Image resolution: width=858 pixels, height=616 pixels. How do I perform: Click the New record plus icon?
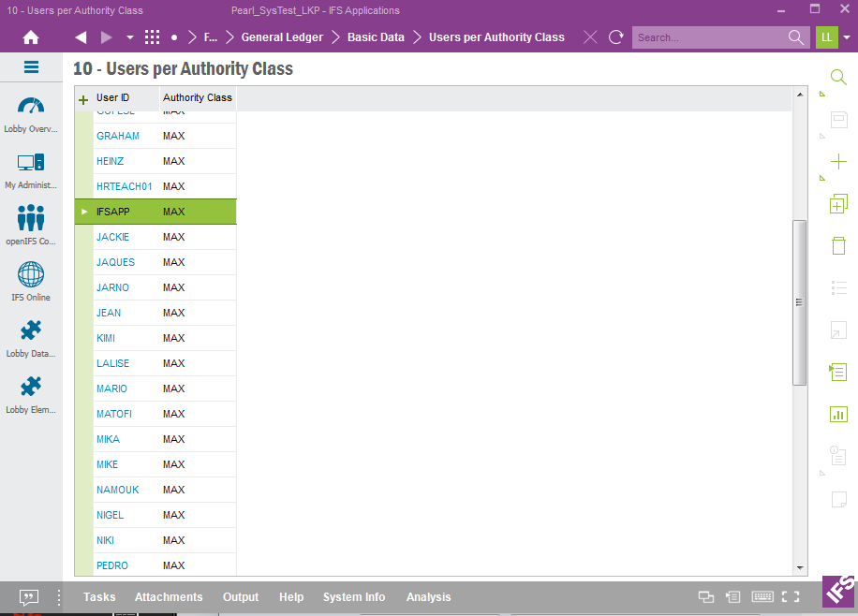(838, 161)
